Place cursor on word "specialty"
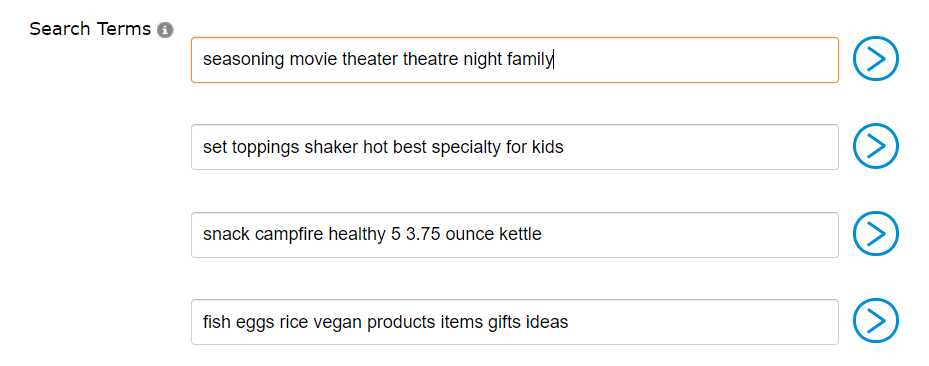Image resolution: width=929 pixels, height=366 pixels. (466, 147)
